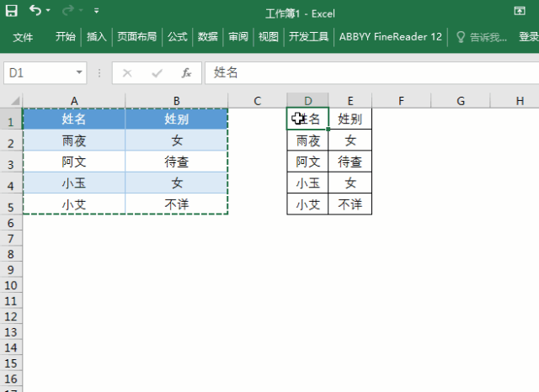The height and width of the screenshot is (392, 539).
Task: Click cell E1 containing 姓别
Action: point(350,119)
